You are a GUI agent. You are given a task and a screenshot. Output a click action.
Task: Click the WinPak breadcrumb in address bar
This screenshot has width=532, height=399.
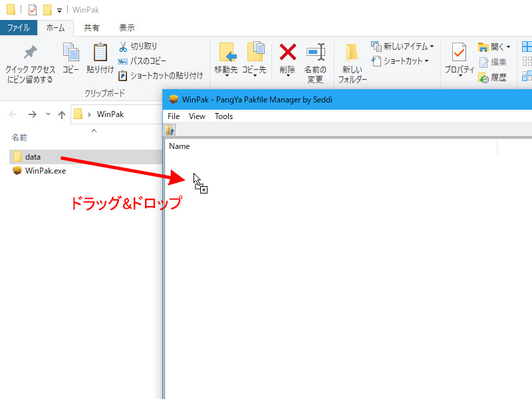[110, 114]
